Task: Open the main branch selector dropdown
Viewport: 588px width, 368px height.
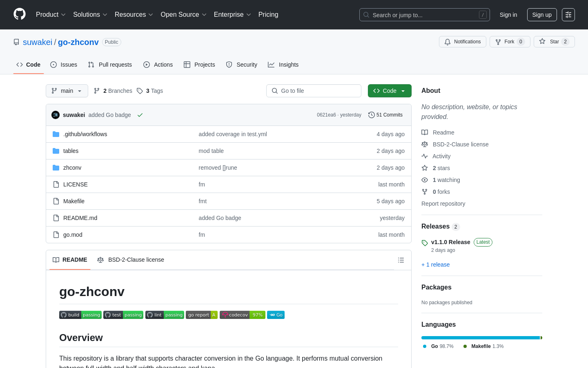Action: tap(67, 91)
